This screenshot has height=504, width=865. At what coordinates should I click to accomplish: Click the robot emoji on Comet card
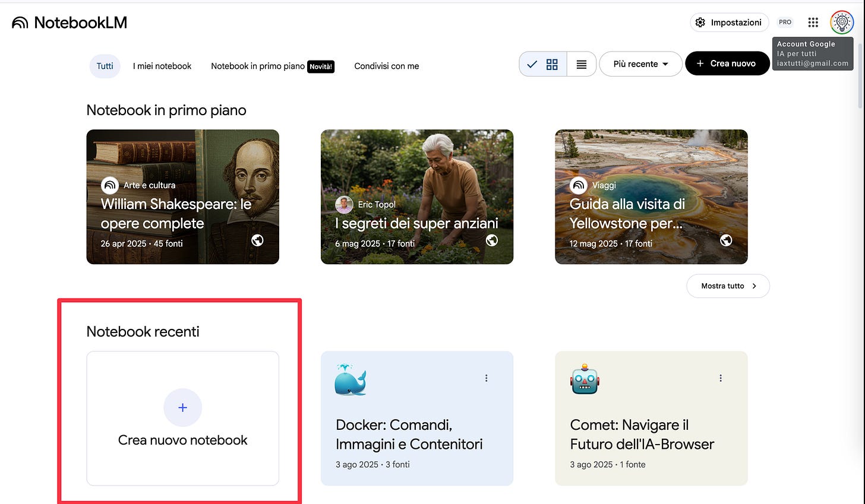pos(585,379)
